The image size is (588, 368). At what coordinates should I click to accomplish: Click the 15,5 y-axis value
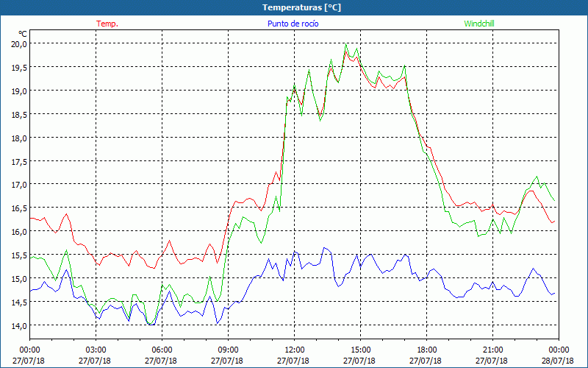click(x=19, y=255)
